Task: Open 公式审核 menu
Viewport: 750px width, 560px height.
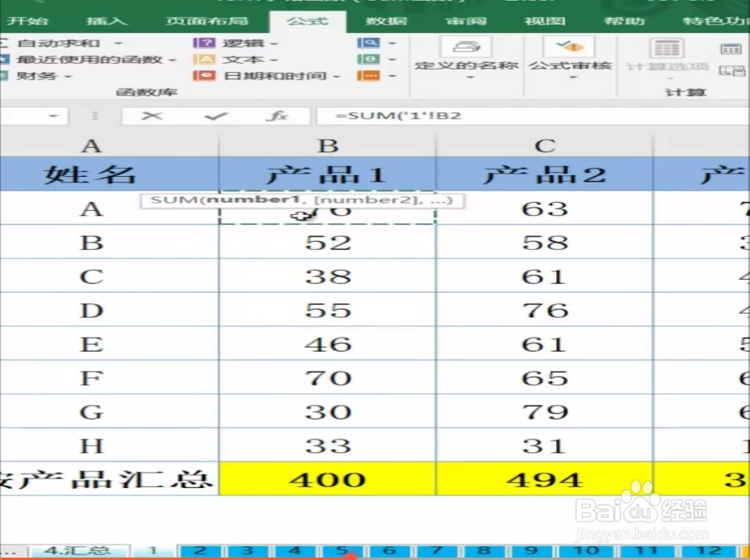Action: pos(571,58)
